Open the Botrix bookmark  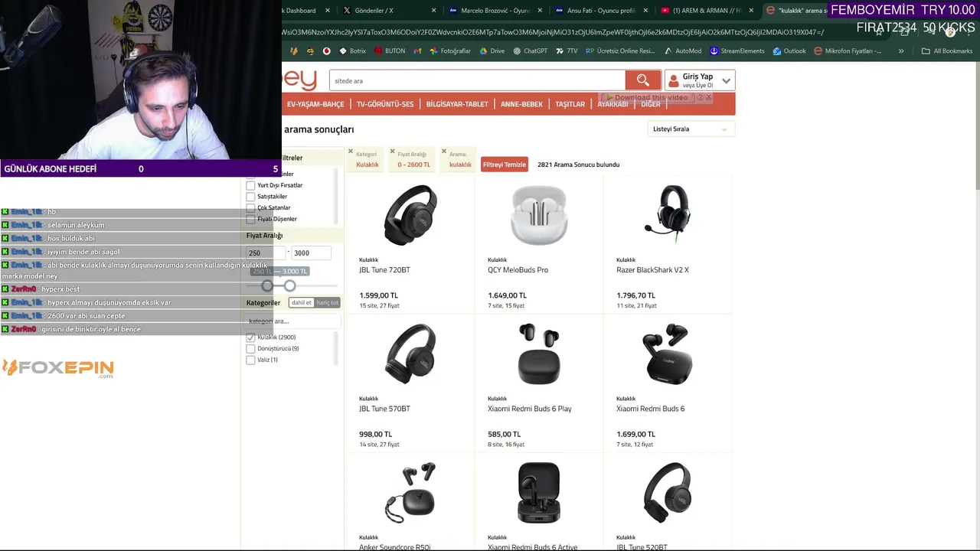point(352,51)
